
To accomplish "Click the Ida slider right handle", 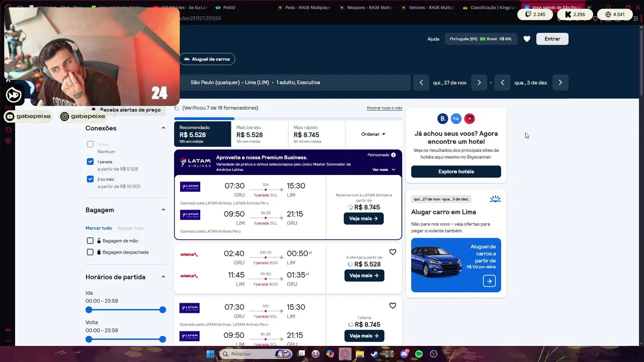I will tap(163, 310).
